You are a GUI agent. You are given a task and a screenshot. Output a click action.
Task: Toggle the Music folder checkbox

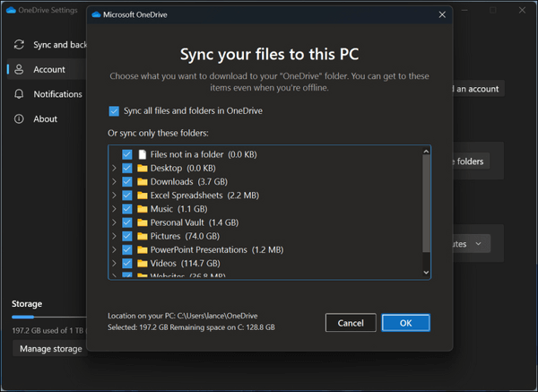pyautogui.click(x=127, y=209)
